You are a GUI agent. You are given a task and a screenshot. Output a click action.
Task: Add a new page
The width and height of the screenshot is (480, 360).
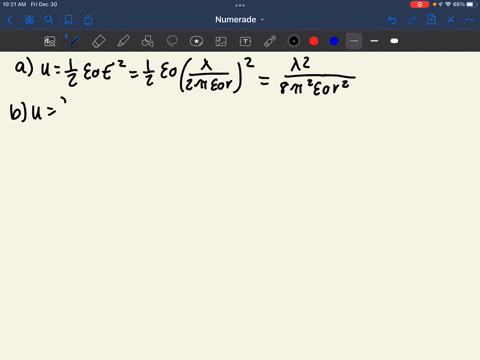tap(431, 20)
